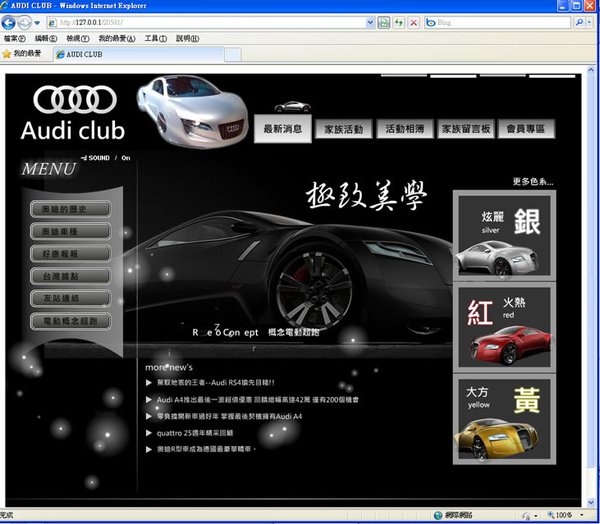Toggle the SOUND On switch
Viewport: 600px width, 524px height.
[106, 158]
